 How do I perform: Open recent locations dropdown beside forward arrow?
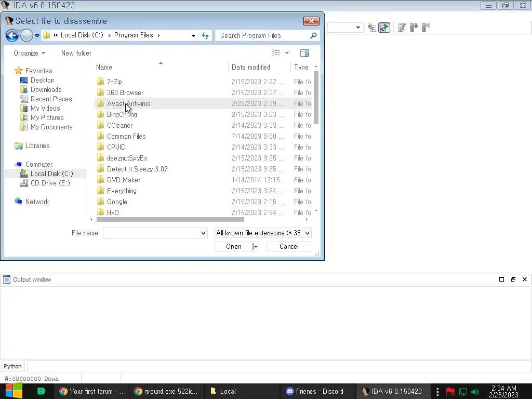(37, 36)
